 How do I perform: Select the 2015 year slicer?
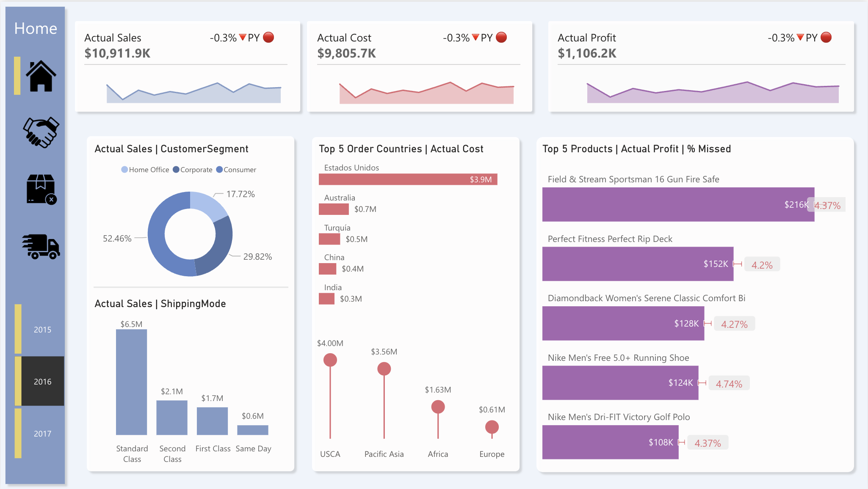[42, 330]
